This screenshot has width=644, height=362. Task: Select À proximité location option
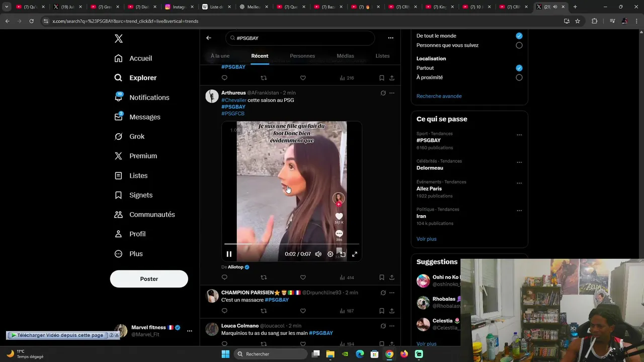tap(519, 77)
